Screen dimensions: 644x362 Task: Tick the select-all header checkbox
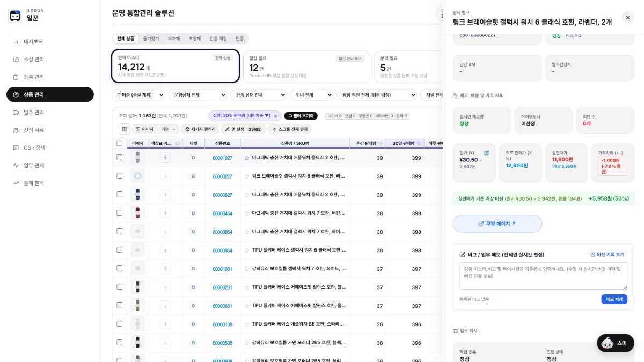pos(119,143)
